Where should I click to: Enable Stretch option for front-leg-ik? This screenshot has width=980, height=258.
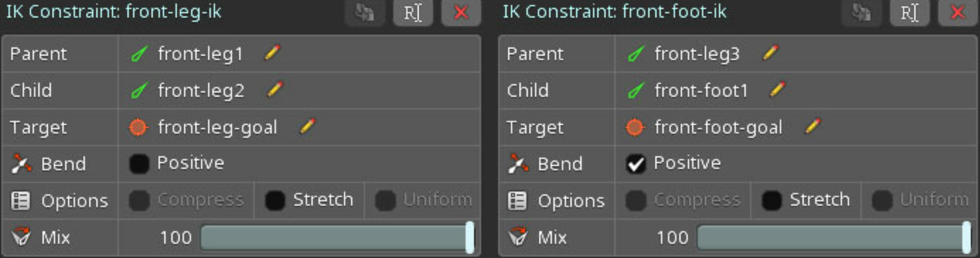point(275,201)
